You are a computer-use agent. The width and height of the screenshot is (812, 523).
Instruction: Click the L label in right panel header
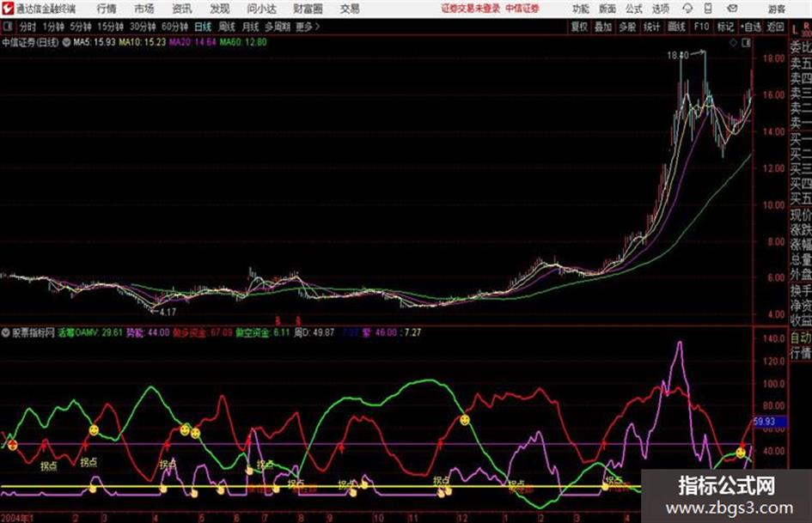(795, 30)
